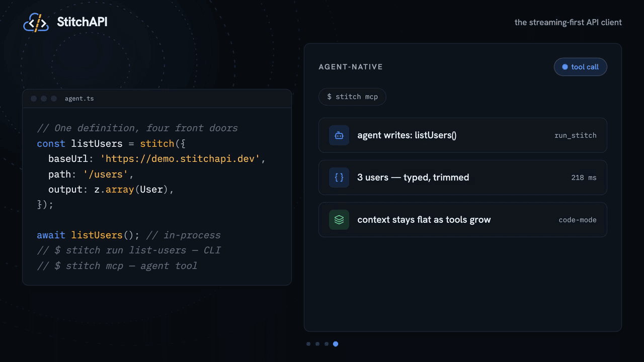Click the blue dot inside tool call badge
The image size is (644, 362).
tap(565, 67)
